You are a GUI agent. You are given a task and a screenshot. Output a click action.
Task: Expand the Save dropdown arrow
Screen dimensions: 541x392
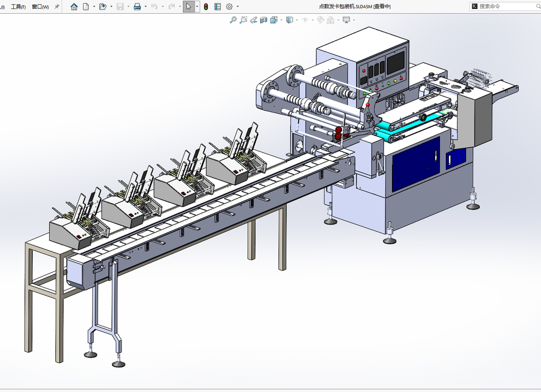point(128,6)
